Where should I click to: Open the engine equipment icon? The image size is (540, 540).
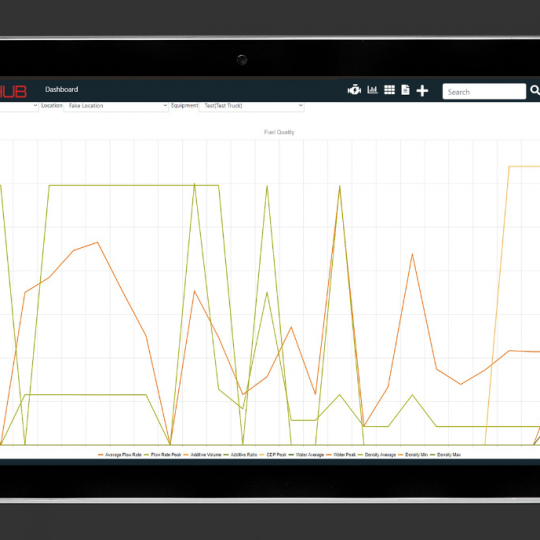tap(354, 90)
